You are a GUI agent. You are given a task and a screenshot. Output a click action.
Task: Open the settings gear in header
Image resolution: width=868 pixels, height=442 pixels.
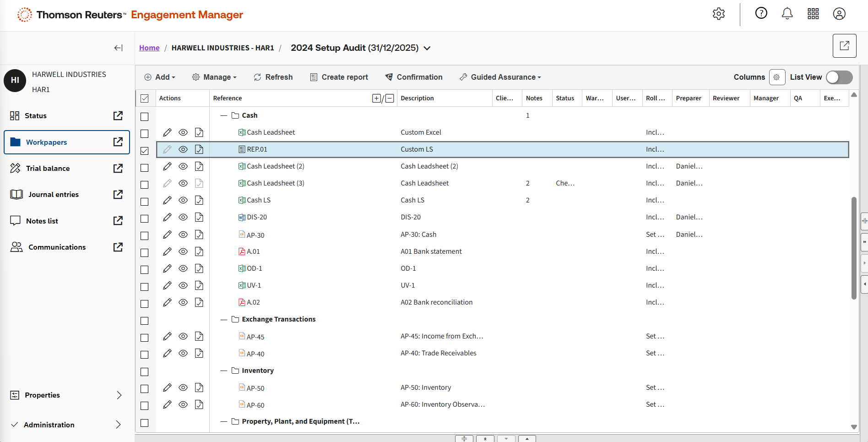coord(718,14)
